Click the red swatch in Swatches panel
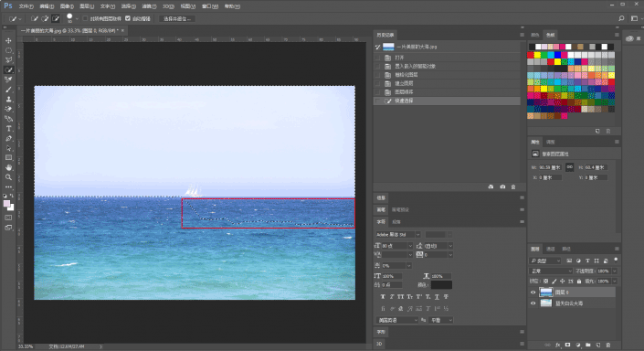 (531, 55)
